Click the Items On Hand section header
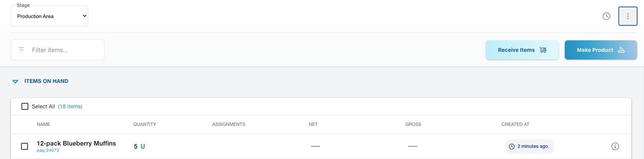 click(x=46, y=81)
